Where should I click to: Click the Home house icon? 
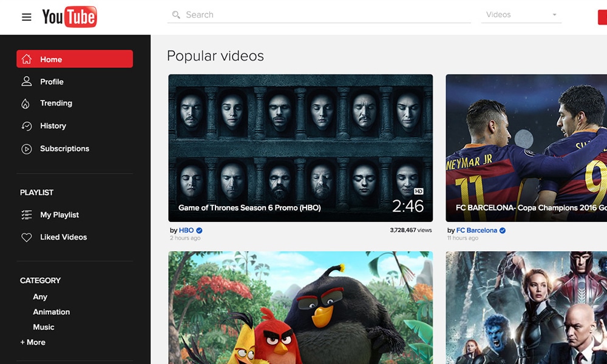(26, 59)
